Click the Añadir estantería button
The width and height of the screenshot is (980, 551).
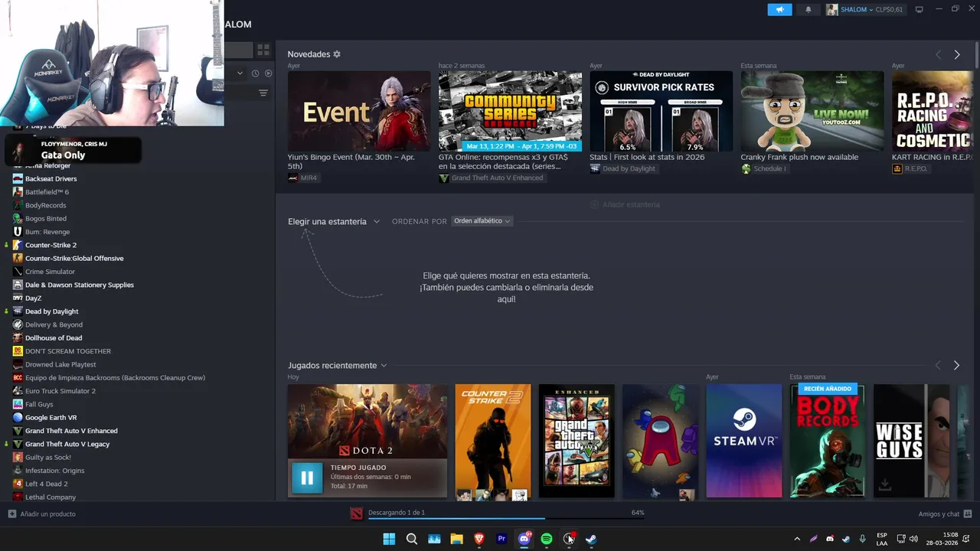coord(625,204)
